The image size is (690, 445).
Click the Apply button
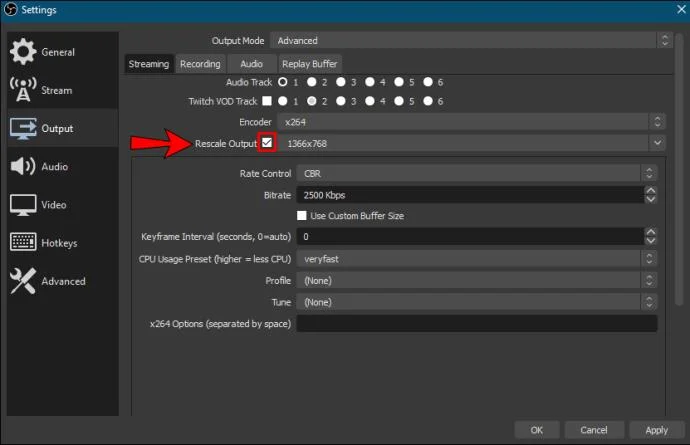click(657, 430)
